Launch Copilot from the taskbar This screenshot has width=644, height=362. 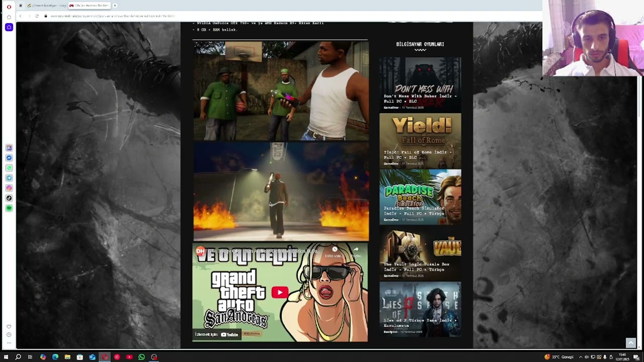coord(43,357)
